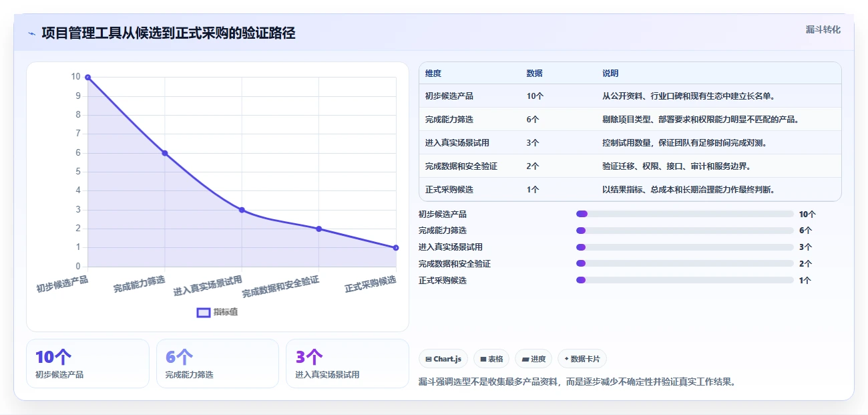Screen dimensions: 868x415
Task: Click the 初步候选产品 progress bar
Action: [685, 214]
